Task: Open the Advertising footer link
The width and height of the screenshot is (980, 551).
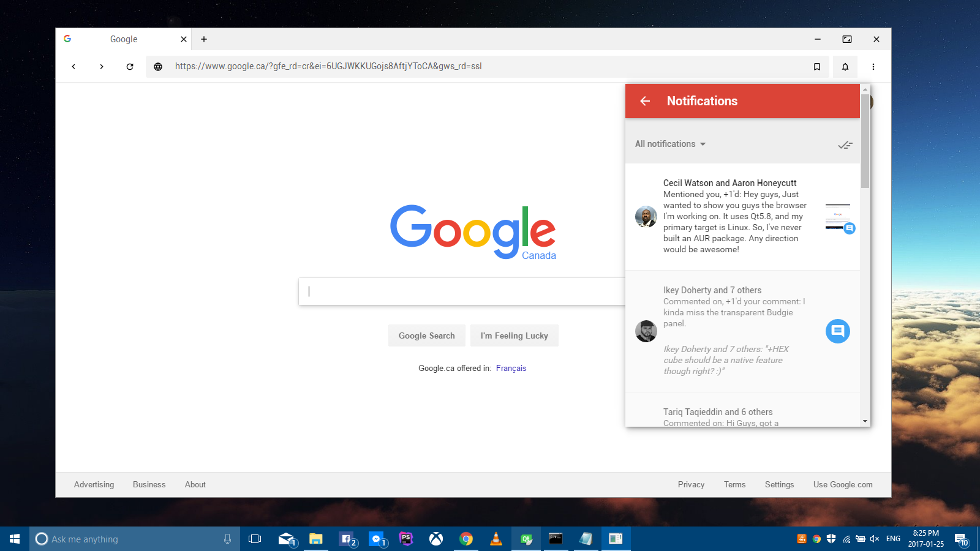Action: 94,484
